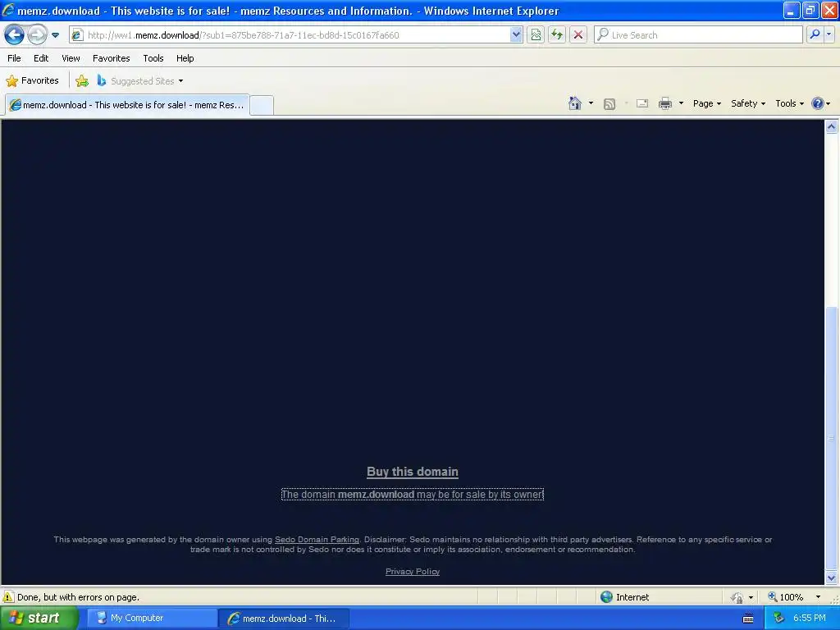Click the address bar page icon
This screenshot has width=840, height=630.
point(77,35)
